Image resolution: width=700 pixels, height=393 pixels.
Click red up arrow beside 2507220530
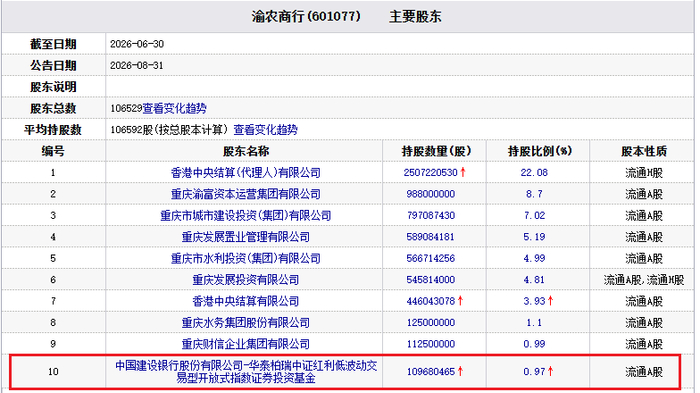pos(463,172)
